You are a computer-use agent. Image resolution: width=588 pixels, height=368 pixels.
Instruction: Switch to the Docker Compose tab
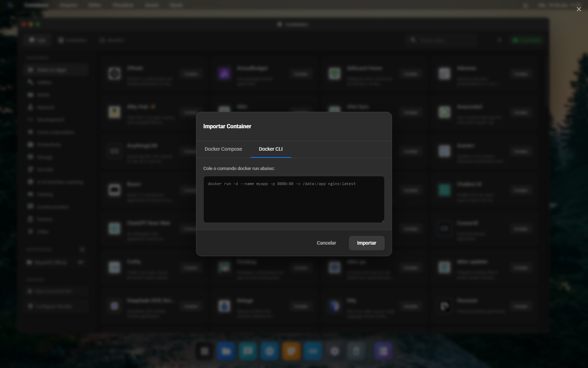[223, 149]
